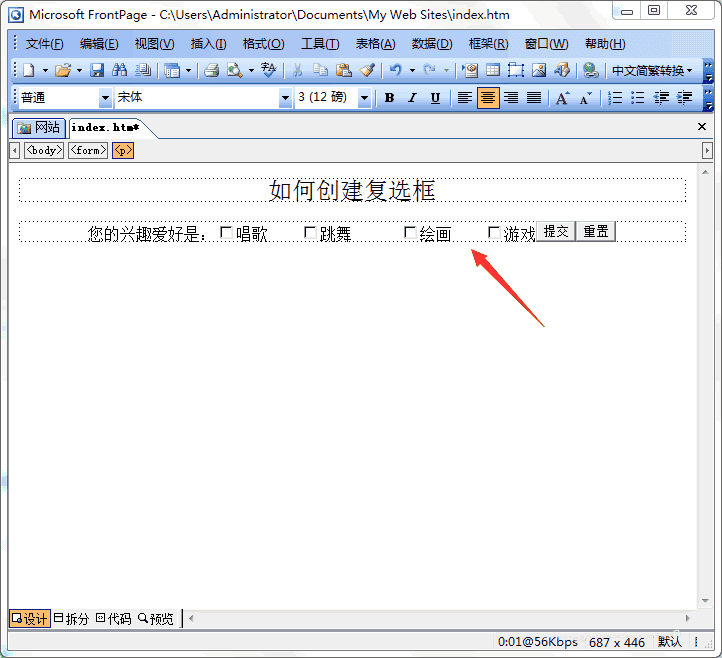722x658 pixels.
Task: Expand the Preview in browser dropdown arrow
Action: pos(251,70)
